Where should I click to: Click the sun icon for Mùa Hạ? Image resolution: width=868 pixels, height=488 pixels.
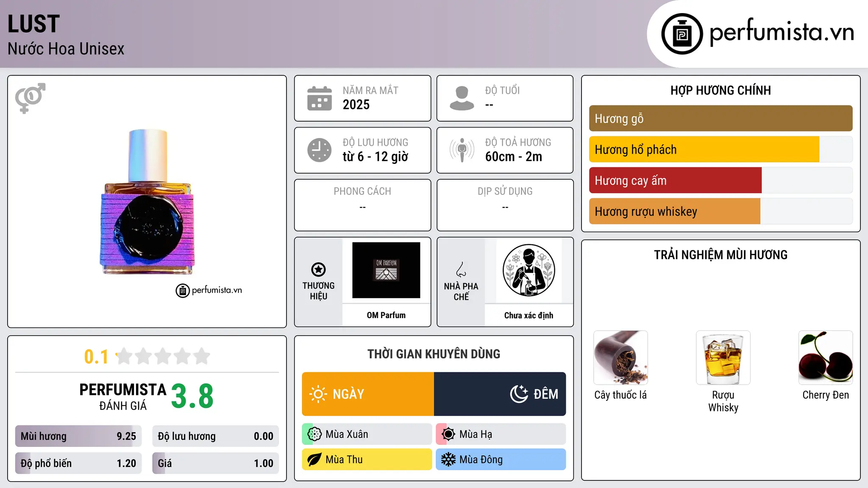[448, 434]
